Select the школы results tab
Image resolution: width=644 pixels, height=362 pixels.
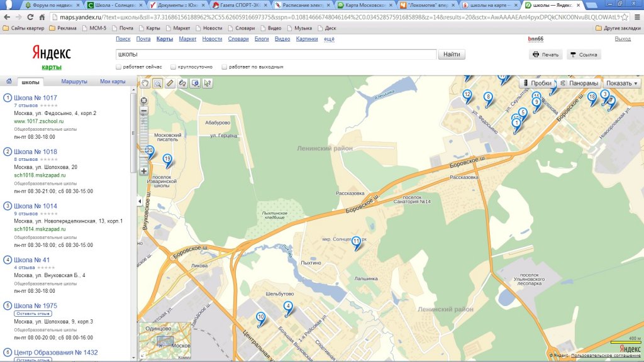(30, 82)
